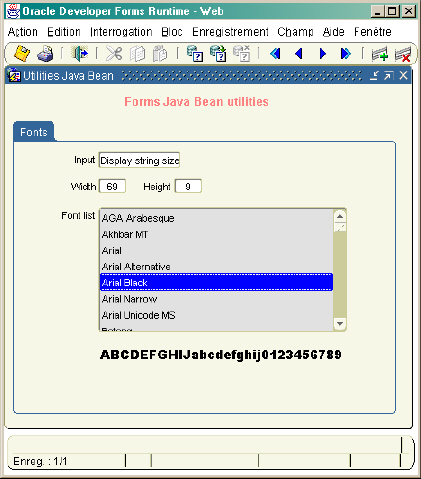Go to previous record with left arrow
421x479 pixels.
click(299, 54)
